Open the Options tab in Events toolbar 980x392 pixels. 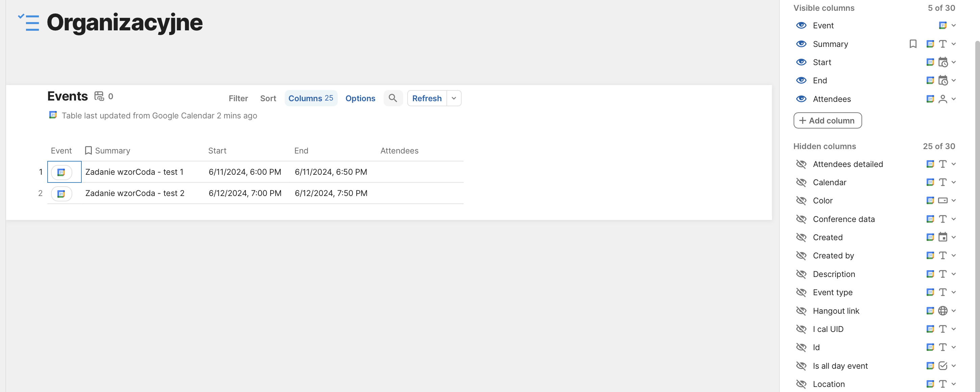(360, 98)
